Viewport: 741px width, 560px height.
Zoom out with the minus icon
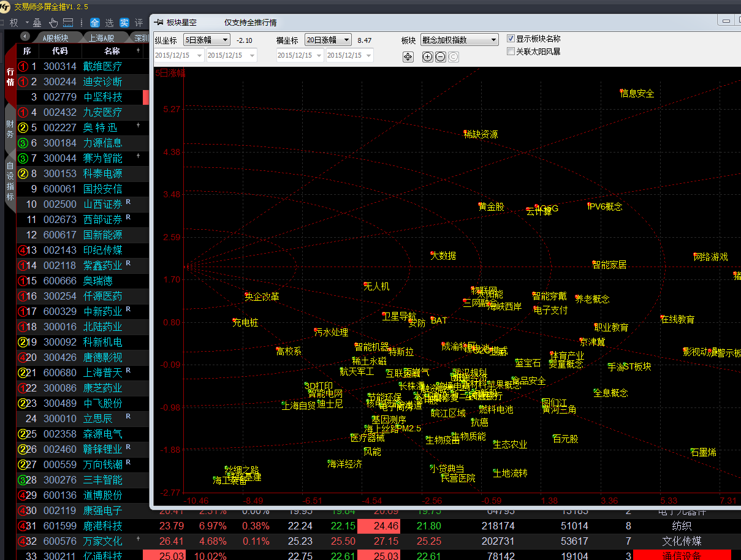pos(440,57)
